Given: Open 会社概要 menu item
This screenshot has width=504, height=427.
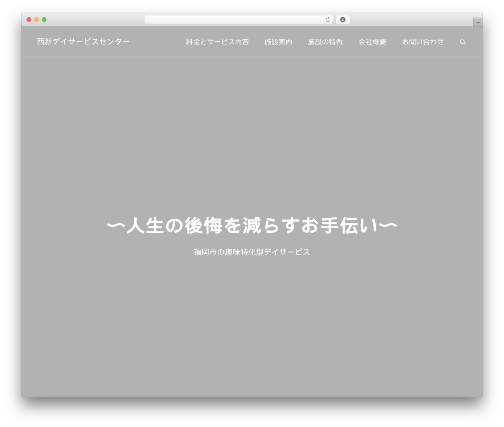Looking at the screenshot, I should tap(372, 42).
